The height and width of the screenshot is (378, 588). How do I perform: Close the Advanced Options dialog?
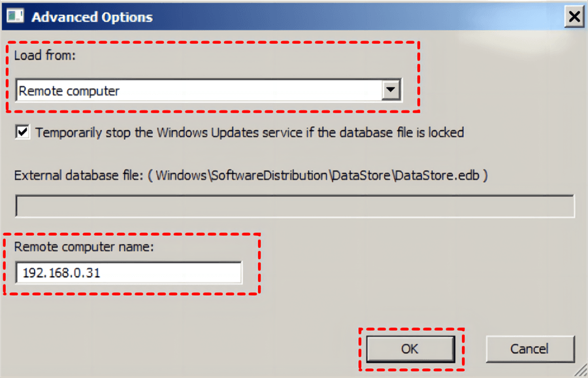point(574,16)
